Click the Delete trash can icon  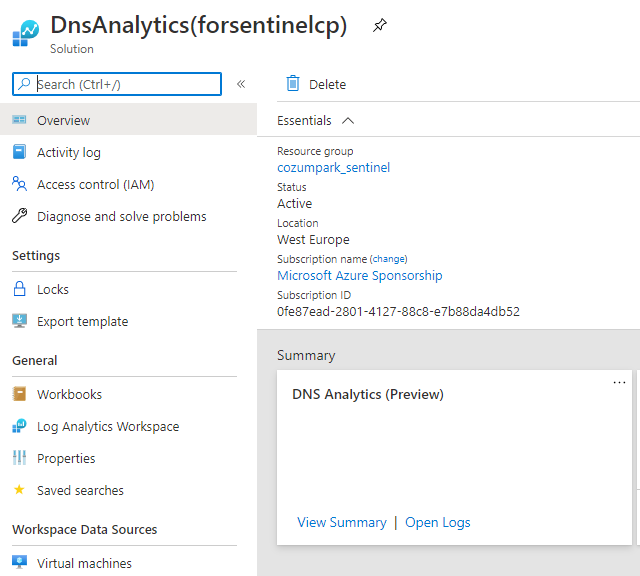(x=293, y=83)
